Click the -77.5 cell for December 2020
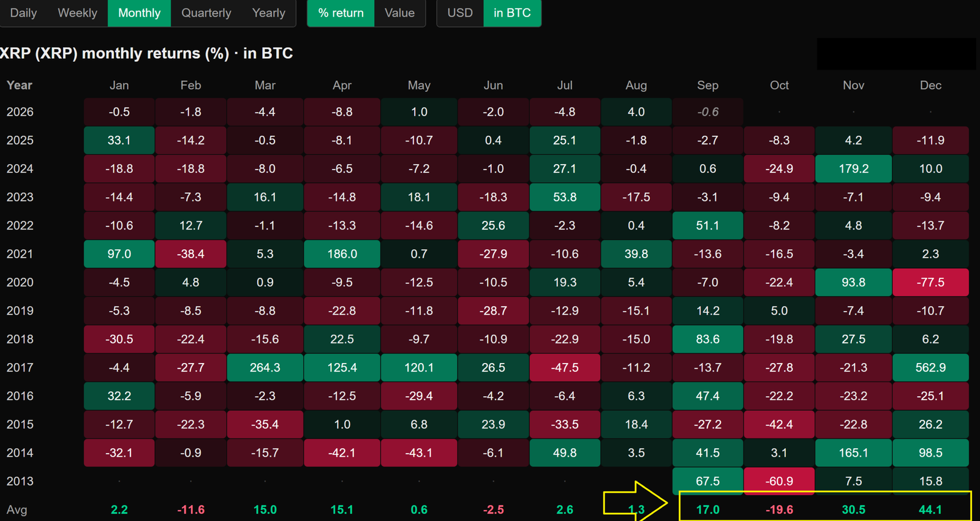980x521 pixels. click(930, 282)
